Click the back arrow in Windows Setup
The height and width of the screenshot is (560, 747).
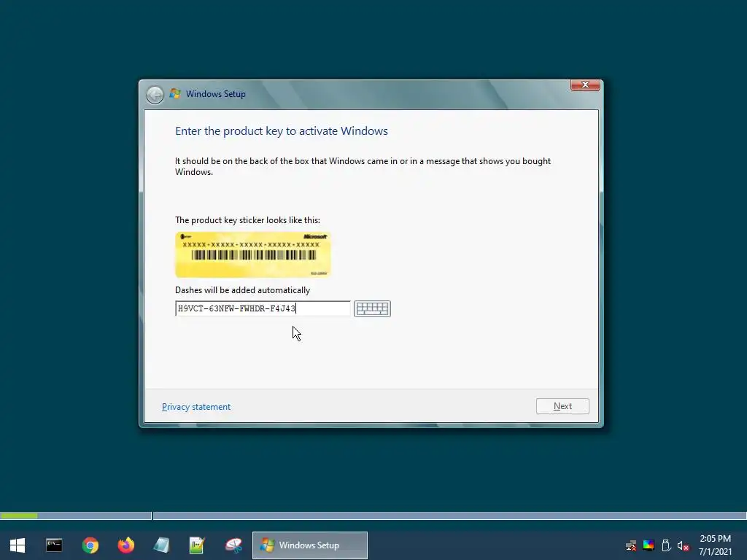(155, 95)
